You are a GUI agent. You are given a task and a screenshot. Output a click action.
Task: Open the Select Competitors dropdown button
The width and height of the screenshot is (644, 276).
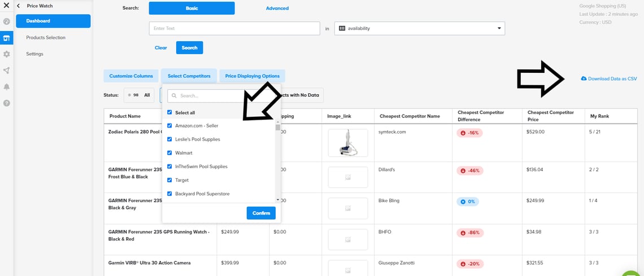(x=189, y=76)
